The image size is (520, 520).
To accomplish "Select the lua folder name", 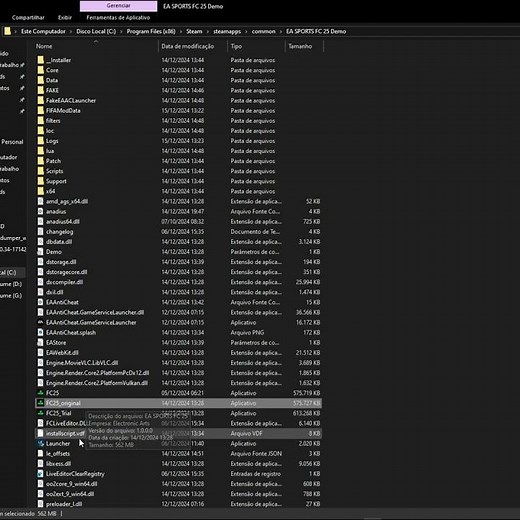I will point(50,151).
